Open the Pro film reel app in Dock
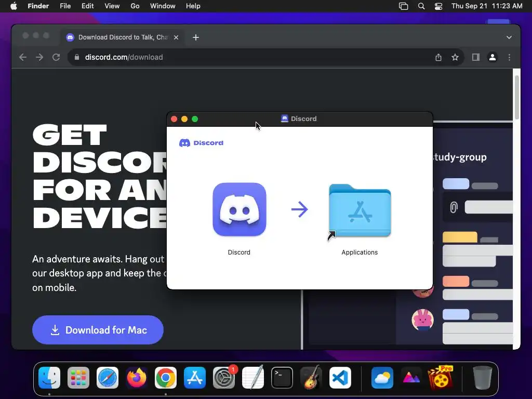Image resolution: width=532 pixels, height=399 pixels. 441,377
